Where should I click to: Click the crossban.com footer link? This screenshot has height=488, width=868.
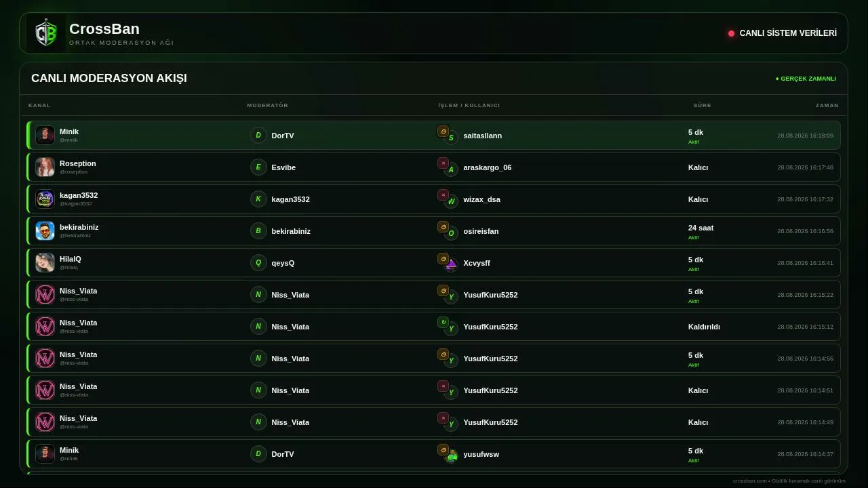point(749,481)
